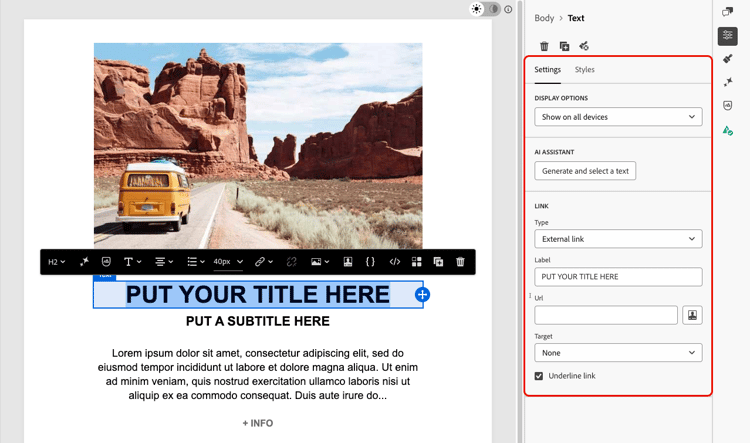This screenshot has height=443, width=750.
Task: Open the text alignment dropdown
Action: pyautogui.click(x=164, y=262)
